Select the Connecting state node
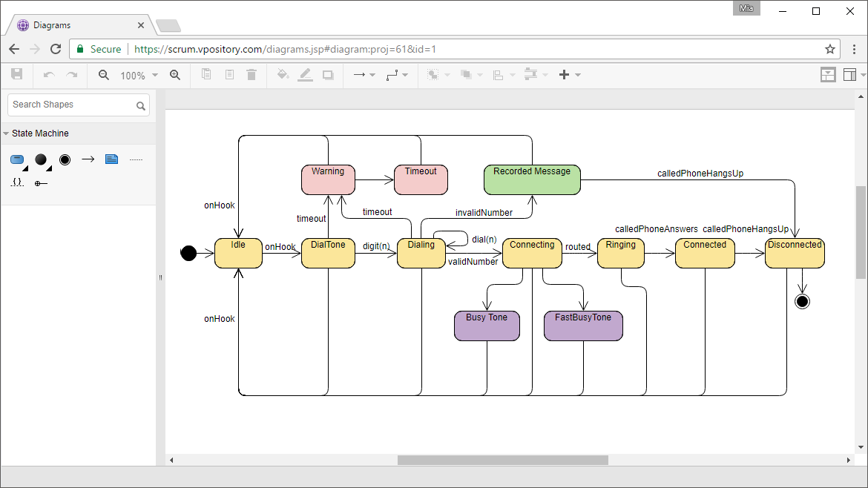 [x=532, y=254]
